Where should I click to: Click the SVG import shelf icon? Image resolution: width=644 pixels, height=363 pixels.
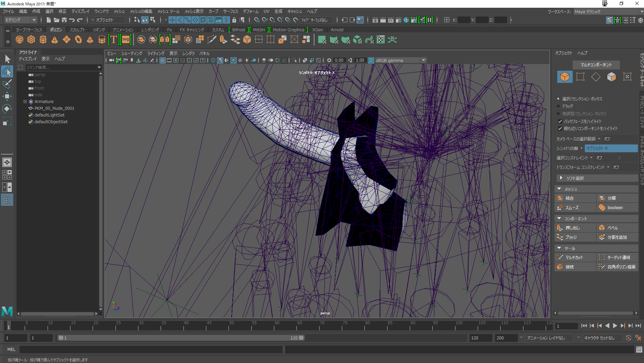tap(126, 40)
